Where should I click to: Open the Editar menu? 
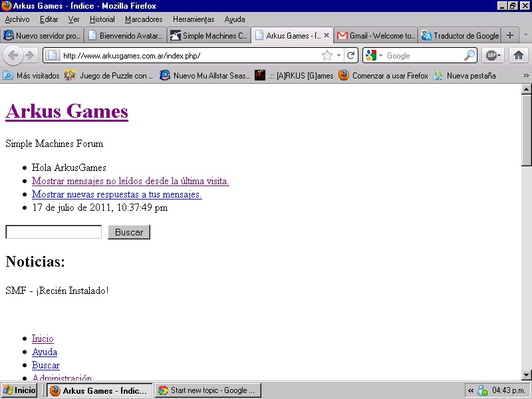pyautogui.click(x=49, y=19)
